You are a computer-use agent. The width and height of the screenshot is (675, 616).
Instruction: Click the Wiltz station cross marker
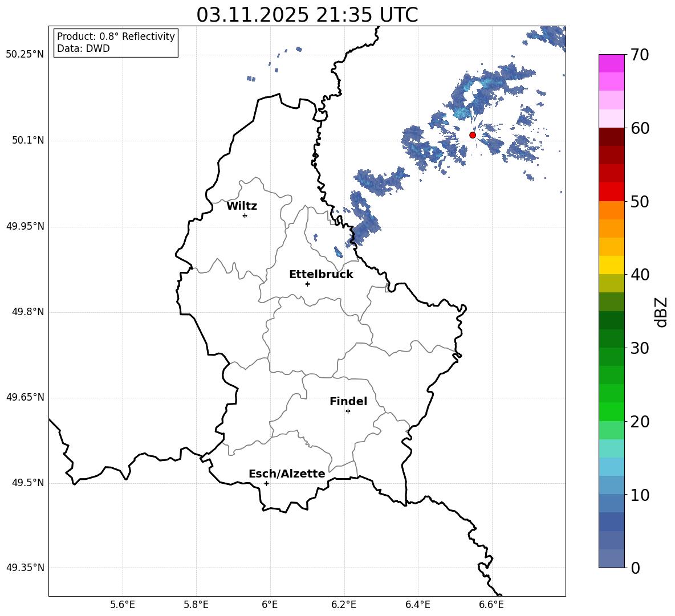(x=245, y=215)
